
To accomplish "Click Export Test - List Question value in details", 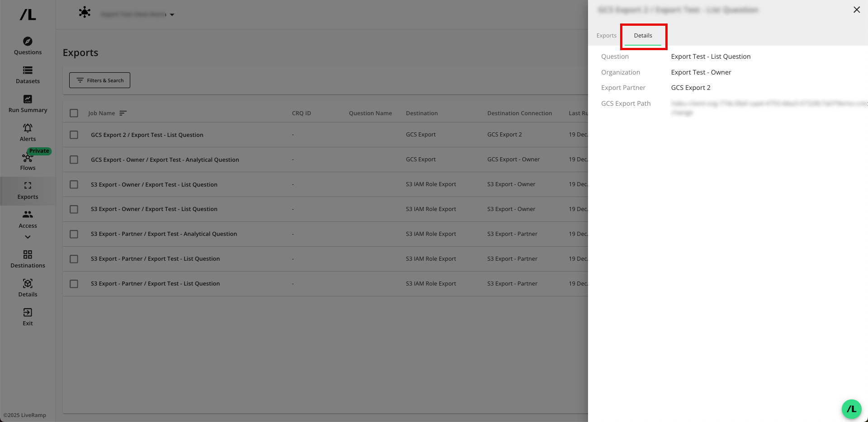I will click(x=711, y=56).
